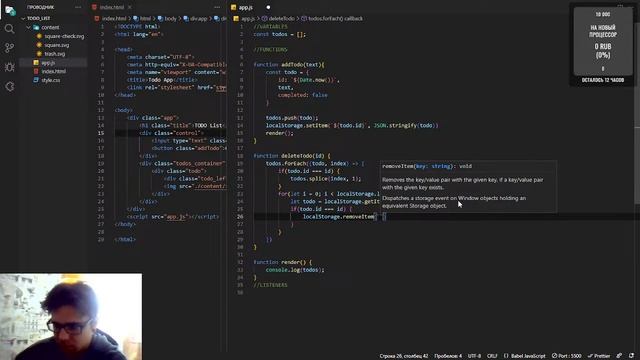Click 'function render() {' on line 32
Viewport: 640px width, 360px height.
pos(282,262)
